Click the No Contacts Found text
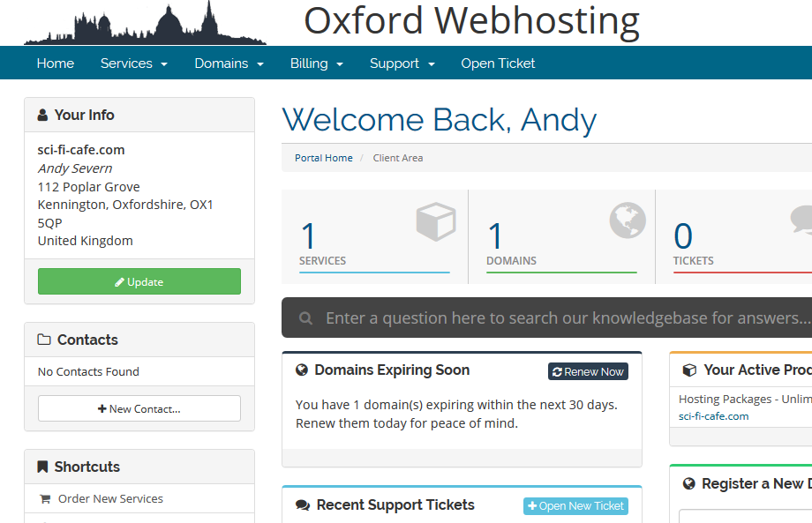The height and width of the screenshot is (523, 812). (x=88, y=371)
